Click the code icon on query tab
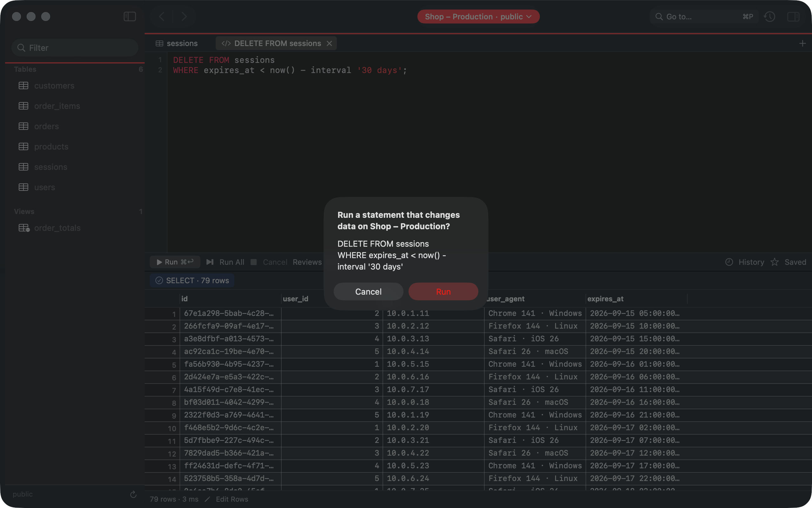Screen dimensions: 812x508 [x=226, y=43]
